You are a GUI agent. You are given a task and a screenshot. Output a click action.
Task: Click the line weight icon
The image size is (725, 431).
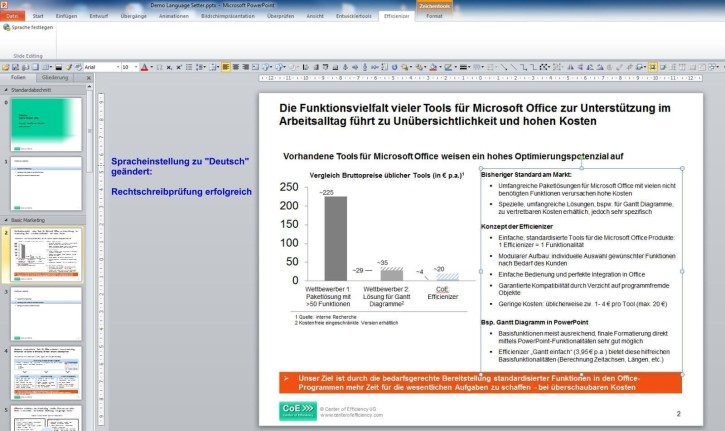pyautogui.click(x=463, y=67)
